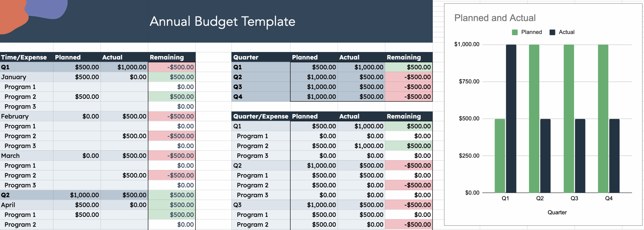Select the 'Planned and Actual' chart title
The width and height of the screenshot is (644, 230).
[x=495, y=18]
